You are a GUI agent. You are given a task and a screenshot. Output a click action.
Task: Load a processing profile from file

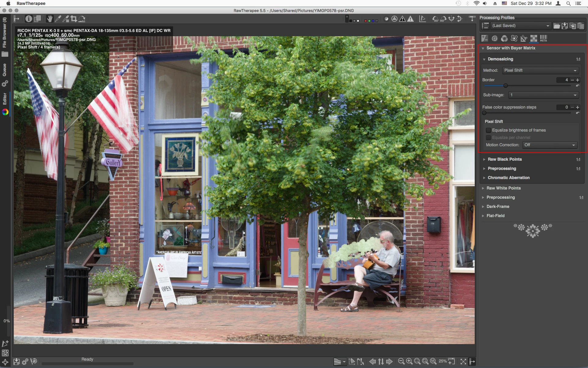point(556,26)
